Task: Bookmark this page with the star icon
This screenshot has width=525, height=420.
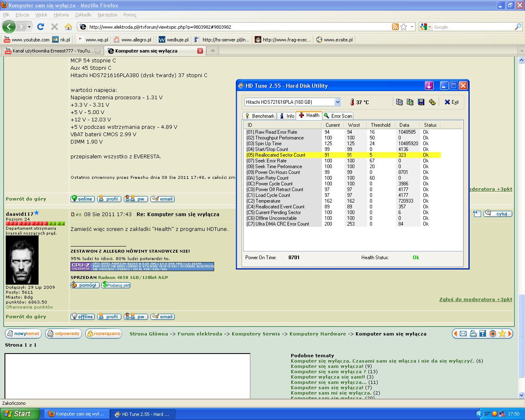Action: [x=404, y=27]
